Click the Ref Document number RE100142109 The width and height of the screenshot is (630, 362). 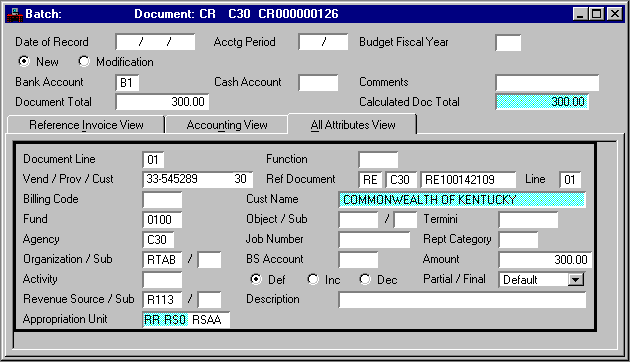coord(468,180)
